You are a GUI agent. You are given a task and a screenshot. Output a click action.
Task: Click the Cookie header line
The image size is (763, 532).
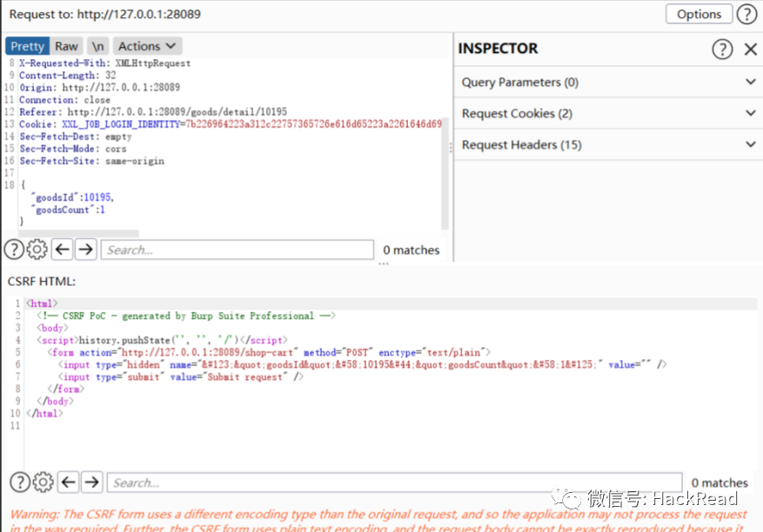coord(231,124)
